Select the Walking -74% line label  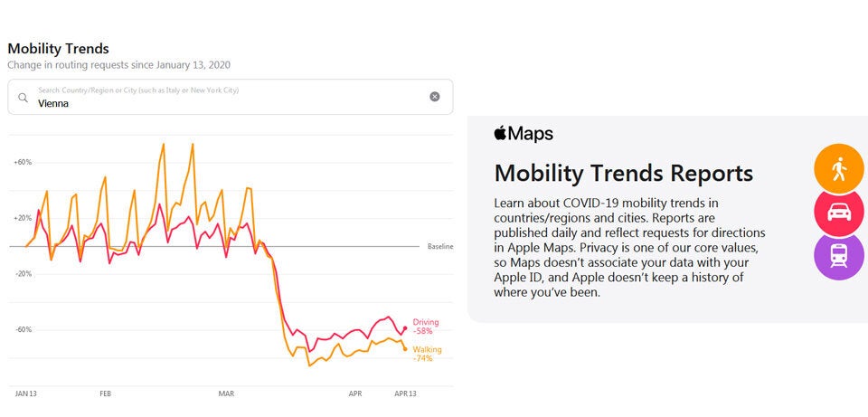point(427,354)
